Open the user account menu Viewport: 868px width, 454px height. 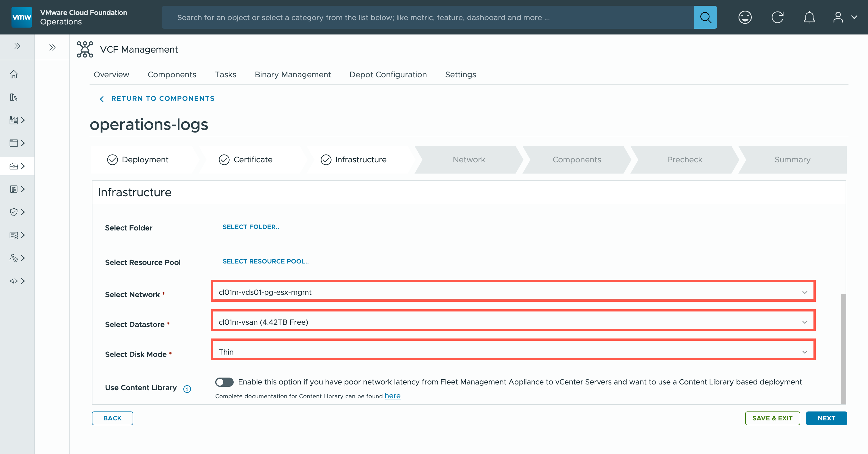coord(844,17)
